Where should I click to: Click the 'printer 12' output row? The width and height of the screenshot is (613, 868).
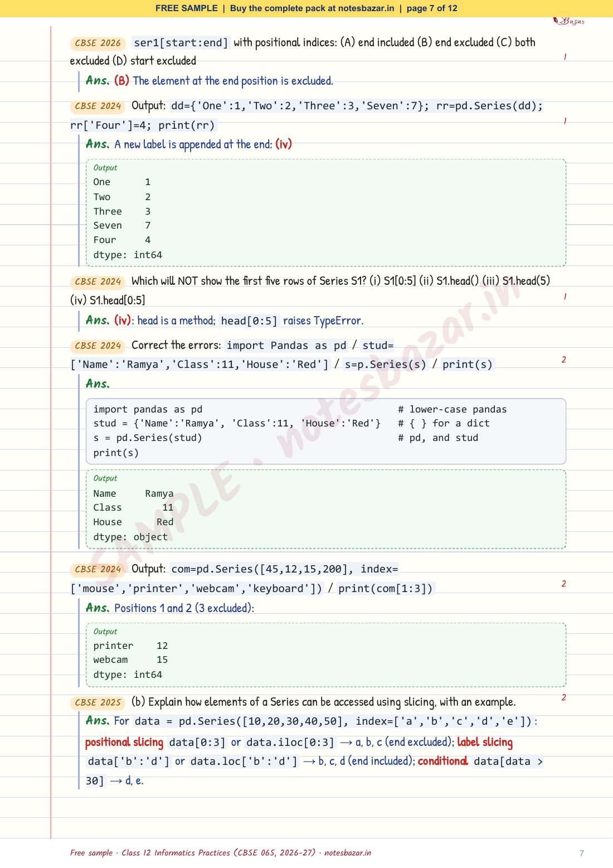coord(130,646)
